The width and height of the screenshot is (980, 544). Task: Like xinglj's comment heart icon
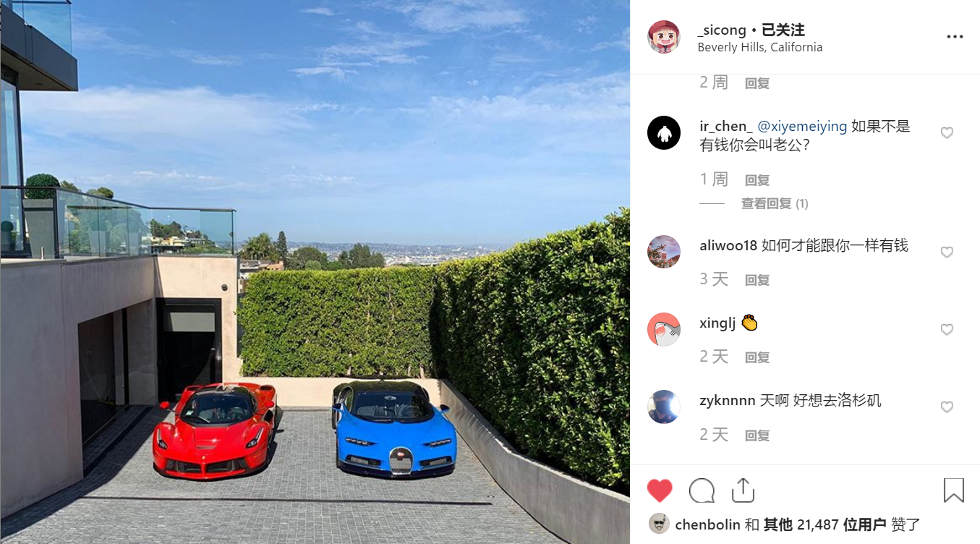pyautogui.click(x=947, y=330)
